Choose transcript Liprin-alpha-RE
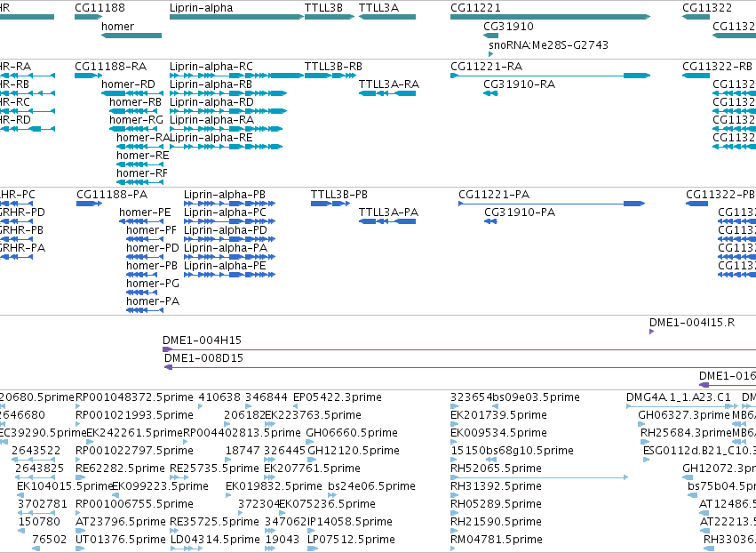The height and width of the screenshot is (553, 756). click(x=227, y=147)
